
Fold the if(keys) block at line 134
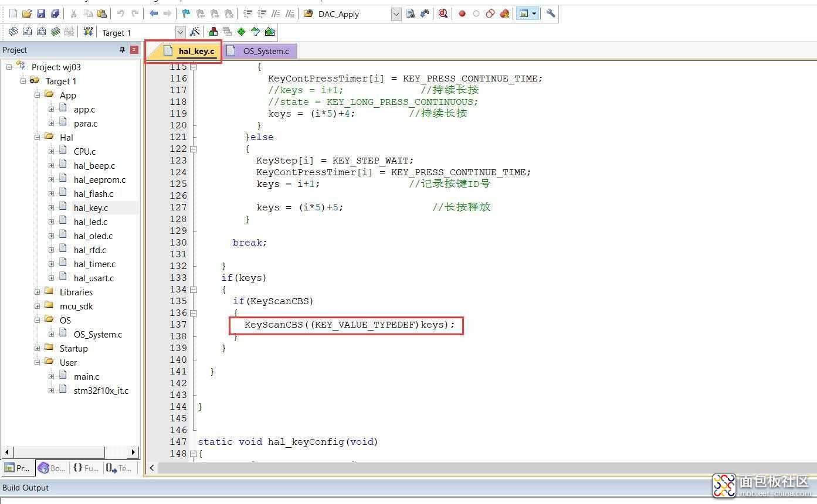click(x=193, y=290)
